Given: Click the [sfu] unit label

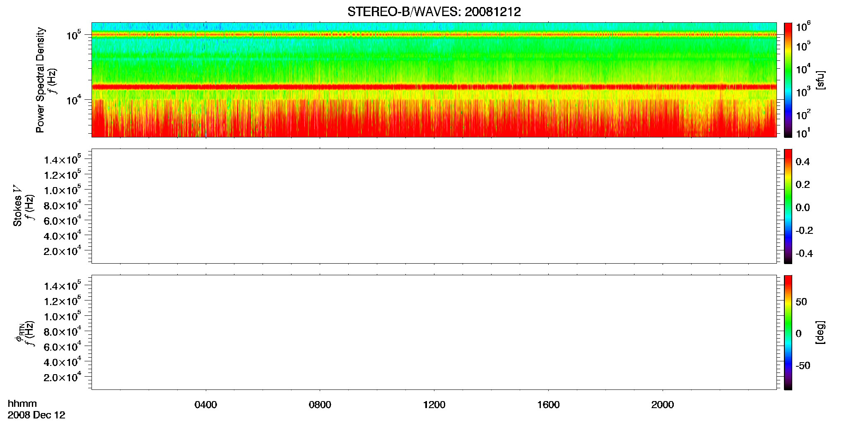Looking at the screenshot, I should (820, 80).
